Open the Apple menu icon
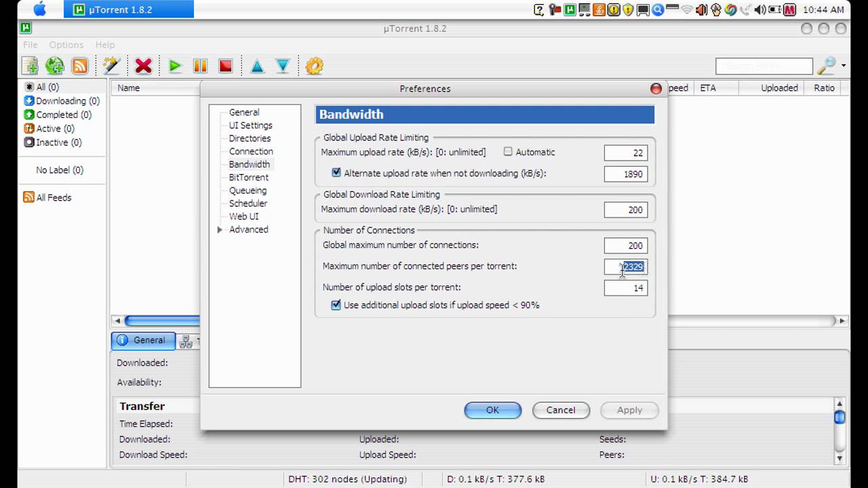Viewport: 868px width, 488px height. coord(39,9)
